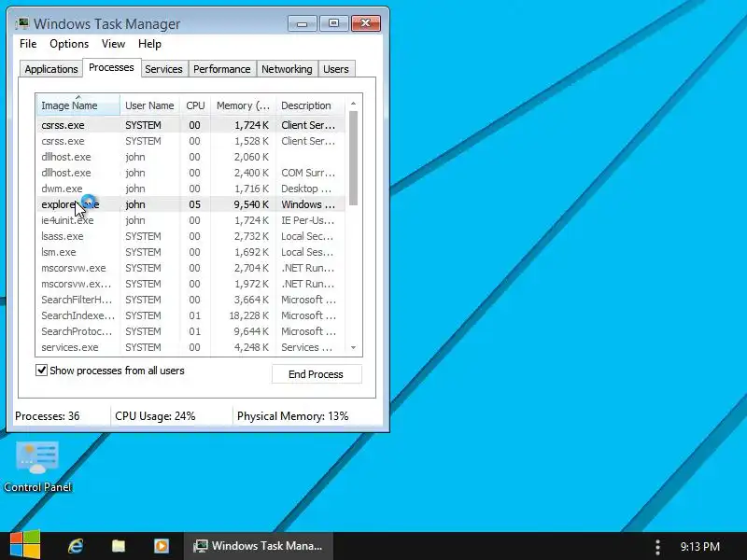Open the File menu
The image size is (747, 560).
28,44
